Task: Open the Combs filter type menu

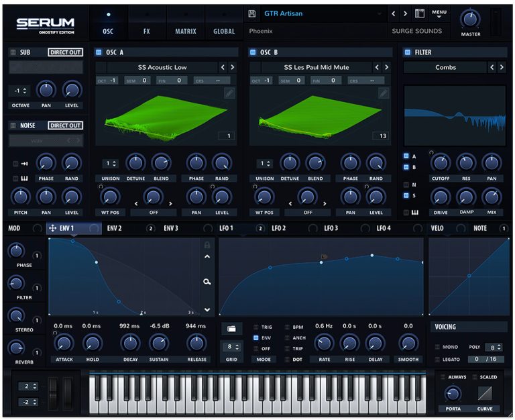Action: [x=445, y=67]
